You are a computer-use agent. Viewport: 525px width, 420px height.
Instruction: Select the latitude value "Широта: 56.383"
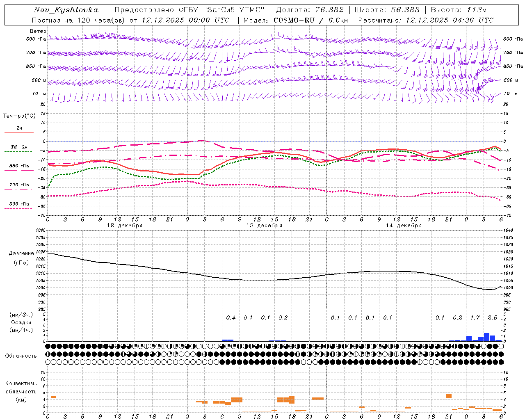coord(387,10)
